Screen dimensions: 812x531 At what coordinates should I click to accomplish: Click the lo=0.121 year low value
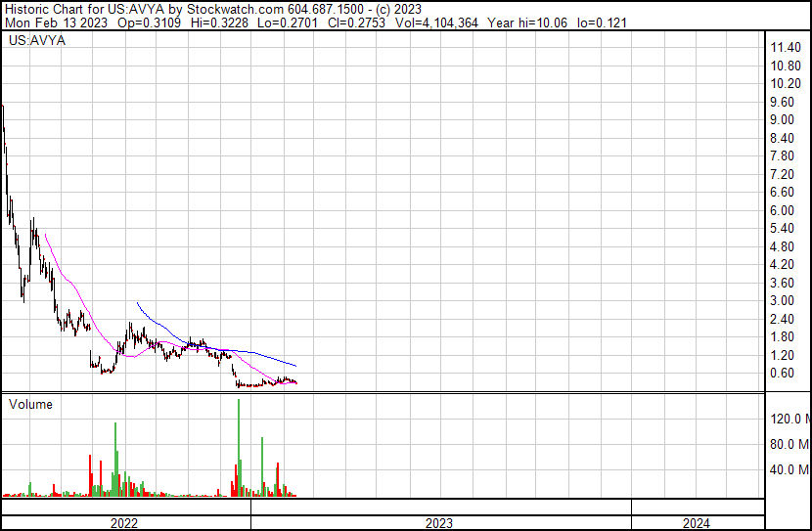point(602,22)
